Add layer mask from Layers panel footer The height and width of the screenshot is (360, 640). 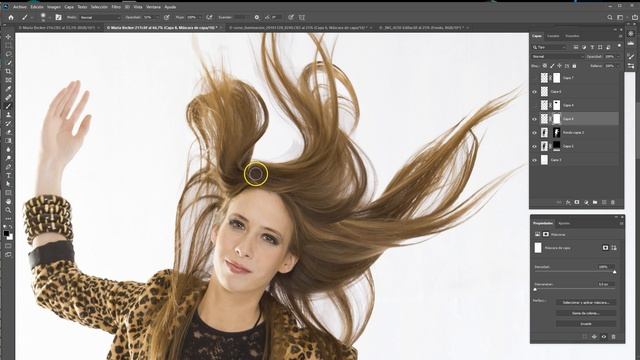point(577,202)
